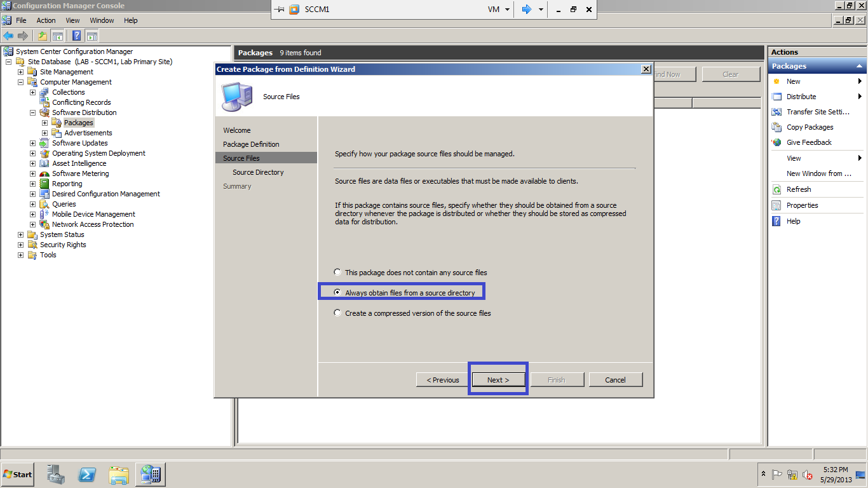Go to the Package Definition wizard step
Viewport: 868px width, 488px height.
(251, 144)
